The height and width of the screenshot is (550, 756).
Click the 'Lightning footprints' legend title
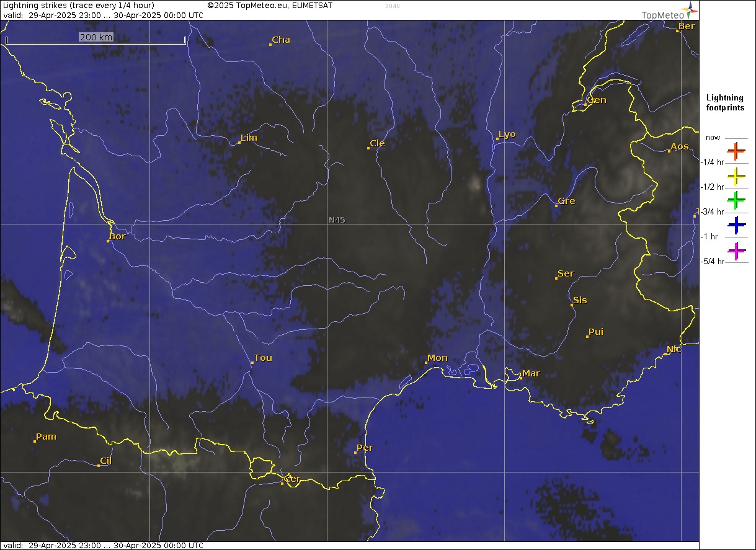724,103
